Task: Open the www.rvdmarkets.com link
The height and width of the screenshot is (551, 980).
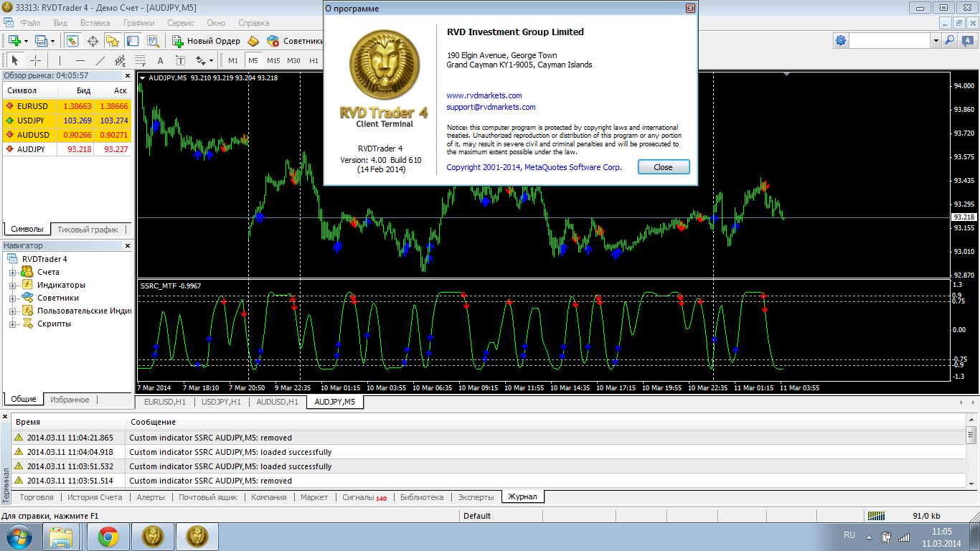Action: (x=484, y=95)
